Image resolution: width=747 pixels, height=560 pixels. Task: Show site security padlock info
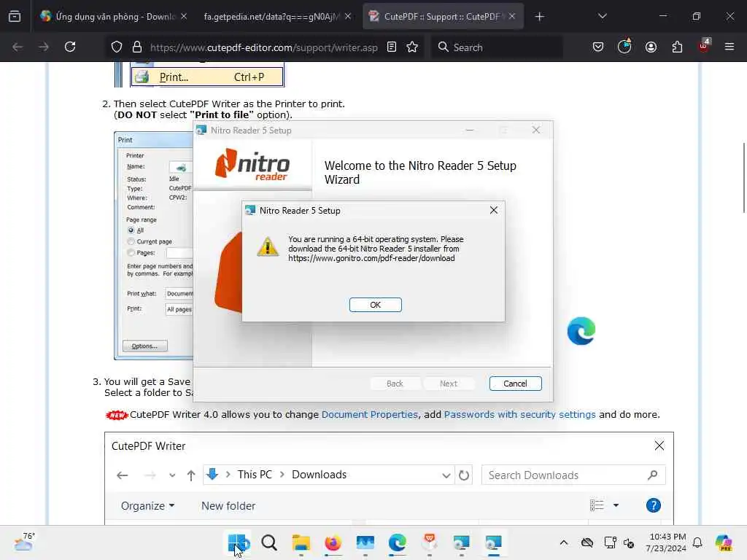(137, 47)
